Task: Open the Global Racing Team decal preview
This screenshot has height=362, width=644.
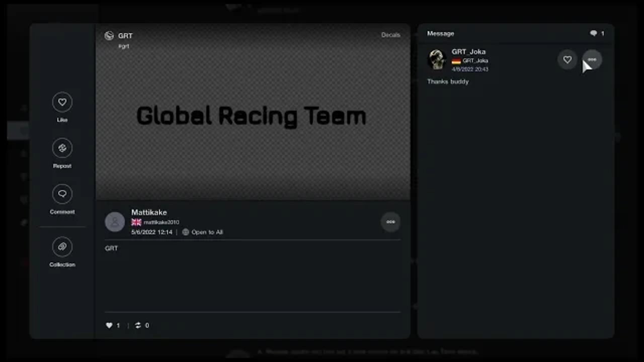Action: click(253, 112)
